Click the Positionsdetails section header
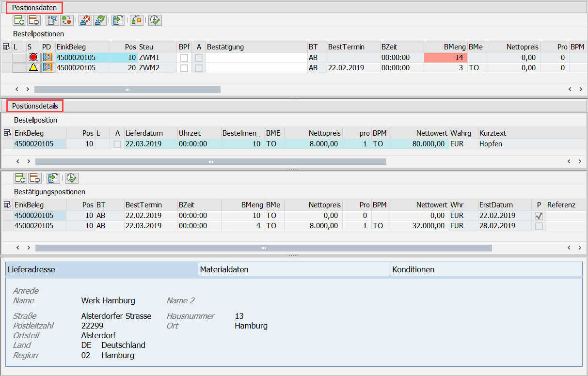588x376 pixels. (35, 106)
